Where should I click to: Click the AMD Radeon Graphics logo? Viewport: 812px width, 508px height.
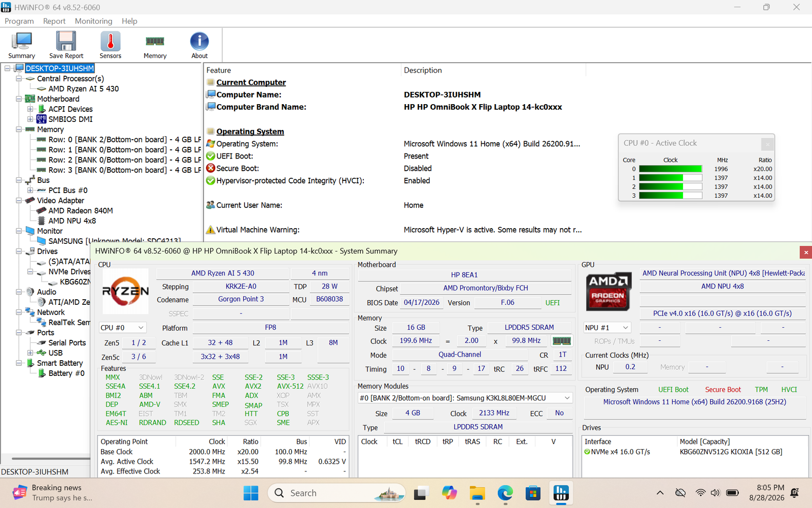(608, 291)
